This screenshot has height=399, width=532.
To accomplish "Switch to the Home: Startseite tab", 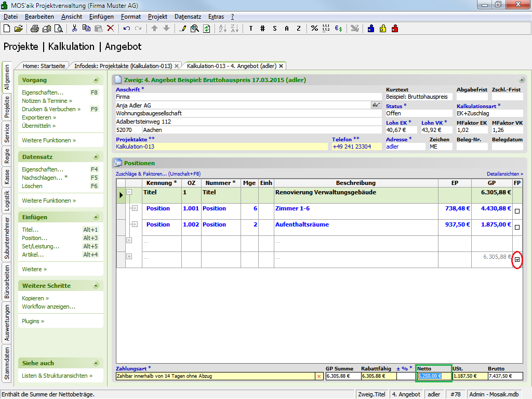I will coord(44,66).
